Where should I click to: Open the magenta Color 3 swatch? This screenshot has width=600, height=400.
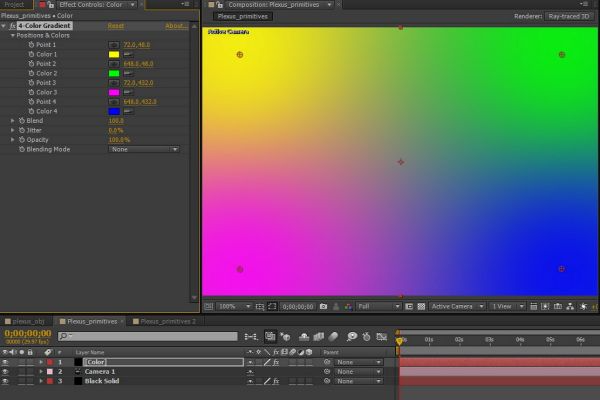(114, 92)
